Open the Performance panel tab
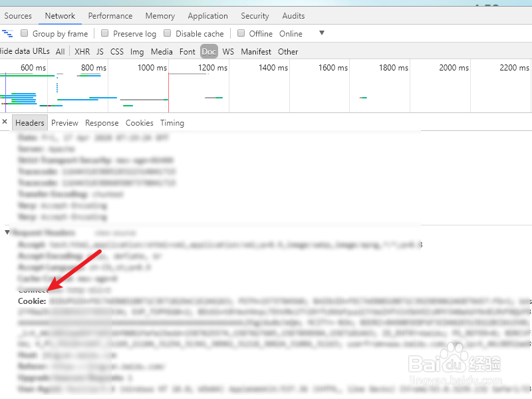This screenshot has width=532, height=399. [110, 16]
